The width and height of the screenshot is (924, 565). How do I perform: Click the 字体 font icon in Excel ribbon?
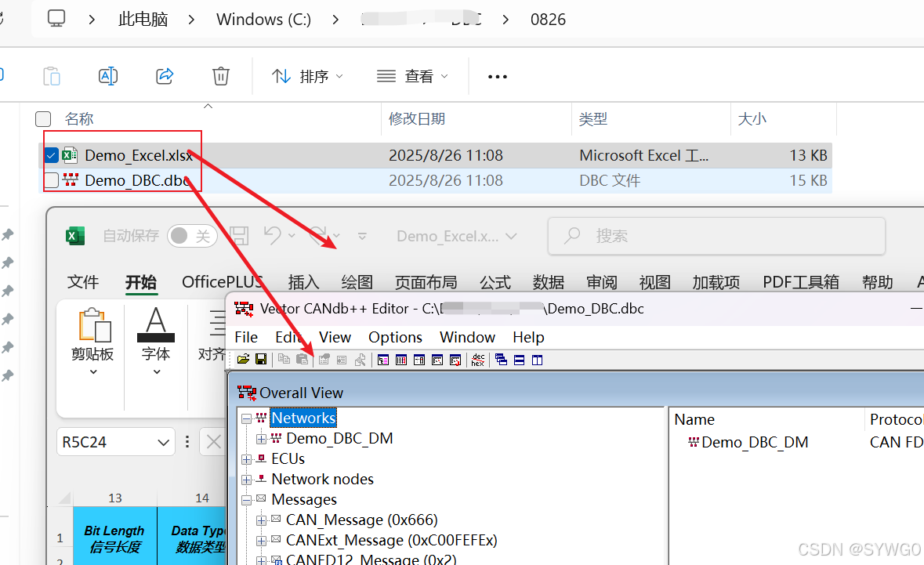[x=156, y=324]
